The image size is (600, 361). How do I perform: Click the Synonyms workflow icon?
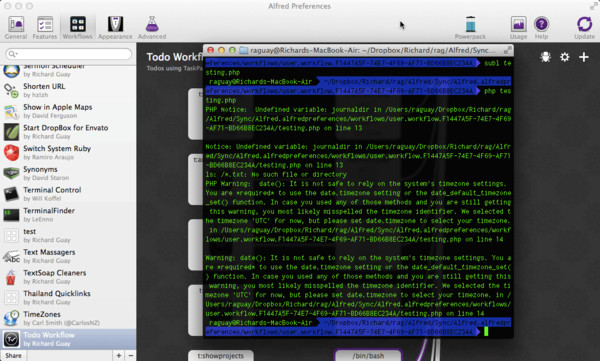coord(11,173)
